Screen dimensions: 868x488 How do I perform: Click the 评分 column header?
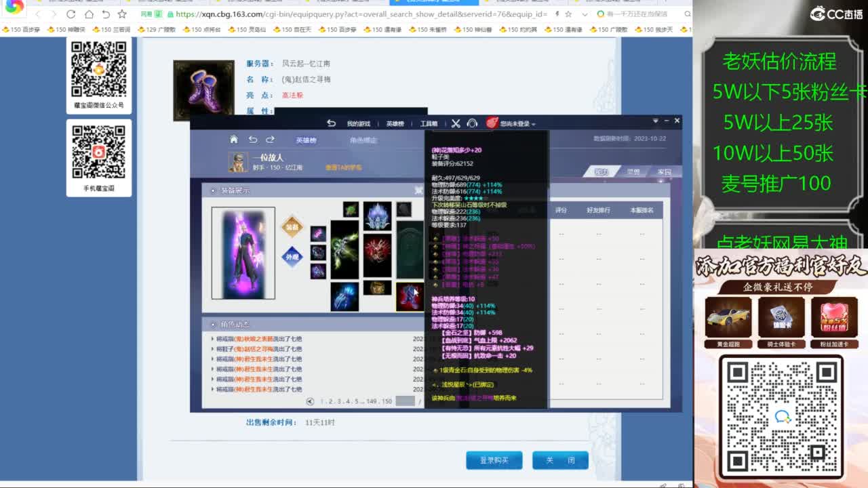[x=561, y=211]
